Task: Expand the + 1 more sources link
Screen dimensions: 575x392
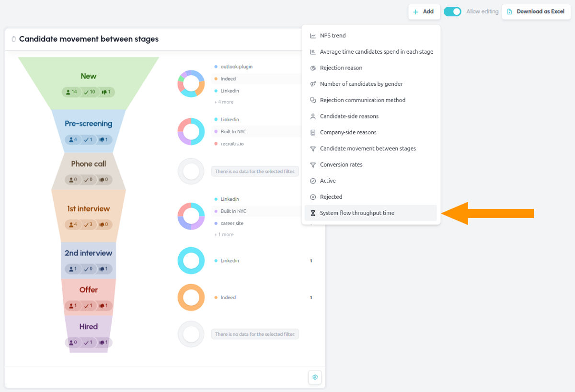Action: tap(224, 235)
